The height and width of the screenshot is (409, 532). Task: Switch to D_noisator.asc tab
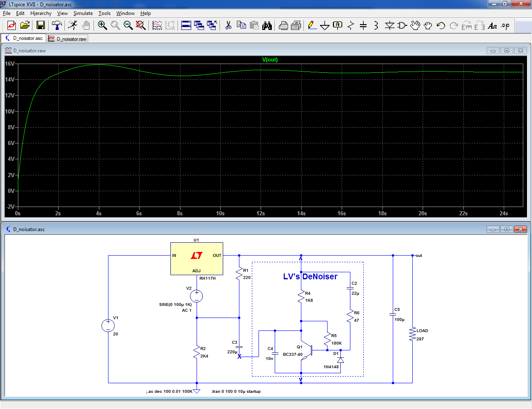click(24, 38)
